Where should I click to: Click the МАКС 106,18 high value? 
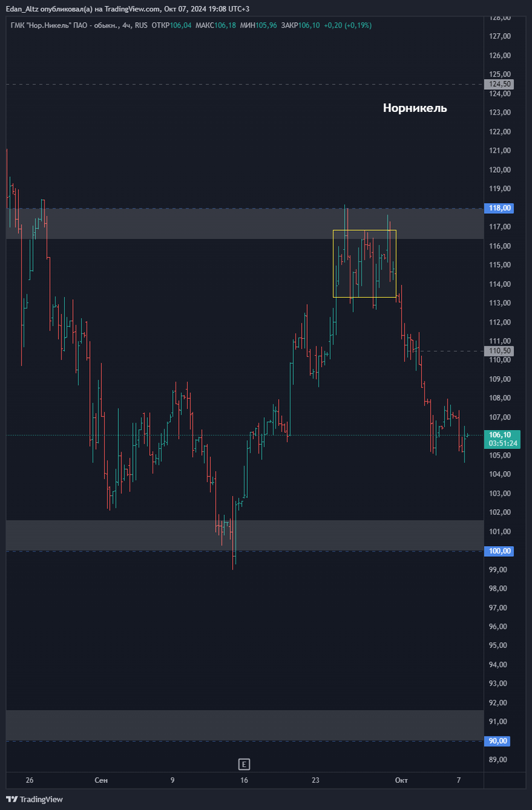coord(216,25)
